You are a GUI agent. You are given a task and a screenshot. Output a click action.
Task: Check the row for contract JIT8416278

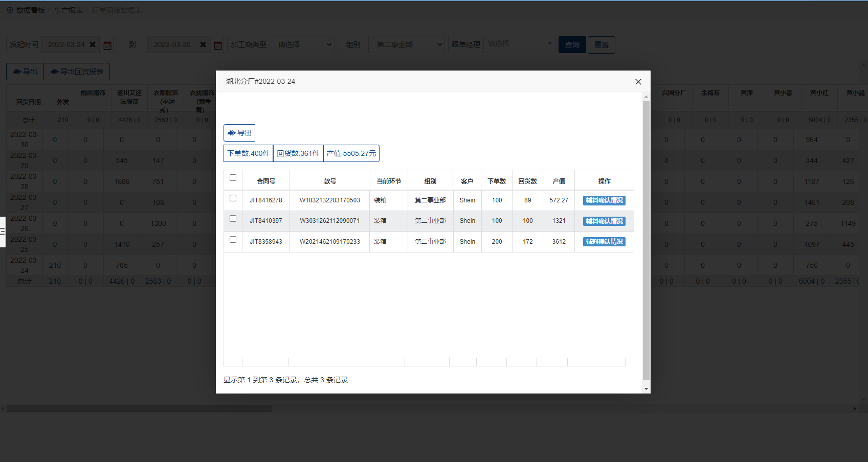click(x=233, y=198)
